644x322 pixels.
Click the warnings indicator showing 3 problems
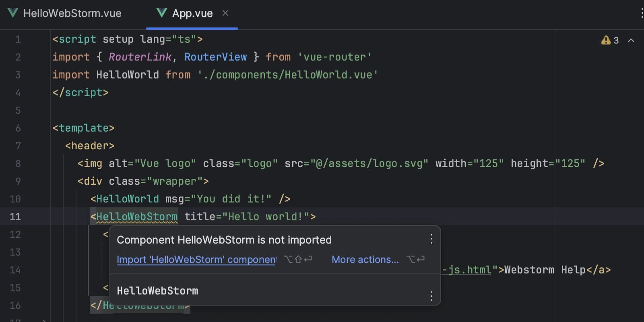click(x=610, y=40)
